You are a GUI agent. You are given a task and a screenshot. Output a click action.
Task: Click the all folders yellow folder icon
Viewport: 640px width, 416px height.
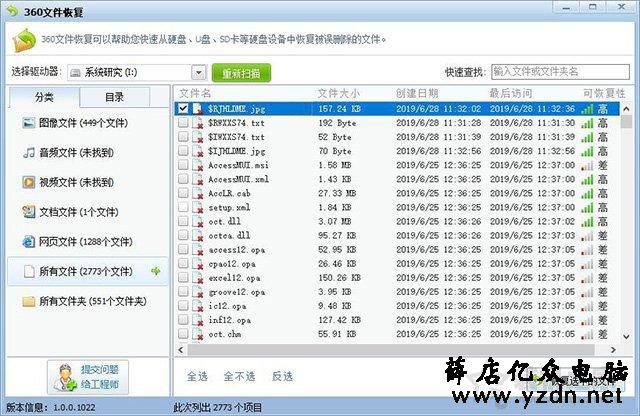point(29,301)
